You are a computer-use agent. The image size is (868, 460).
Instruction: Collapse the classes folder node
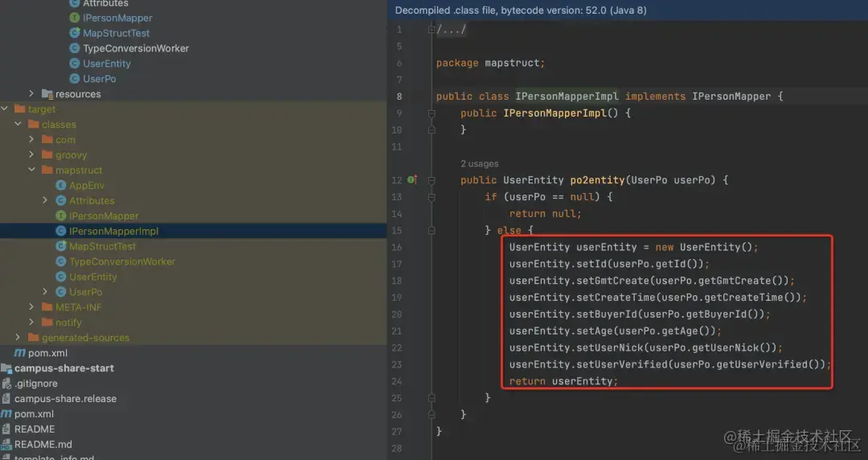[18, 124]
